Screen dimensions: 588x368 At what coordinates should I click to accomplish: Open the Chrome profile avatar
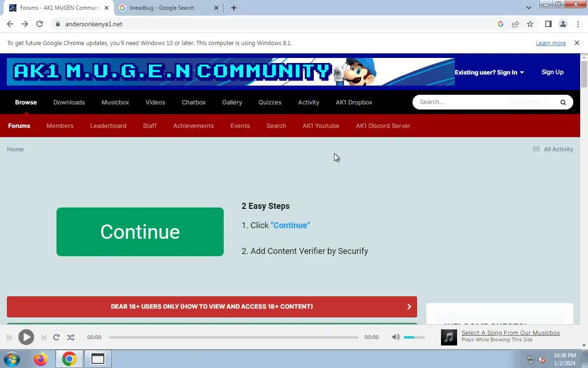coord(563,24)
